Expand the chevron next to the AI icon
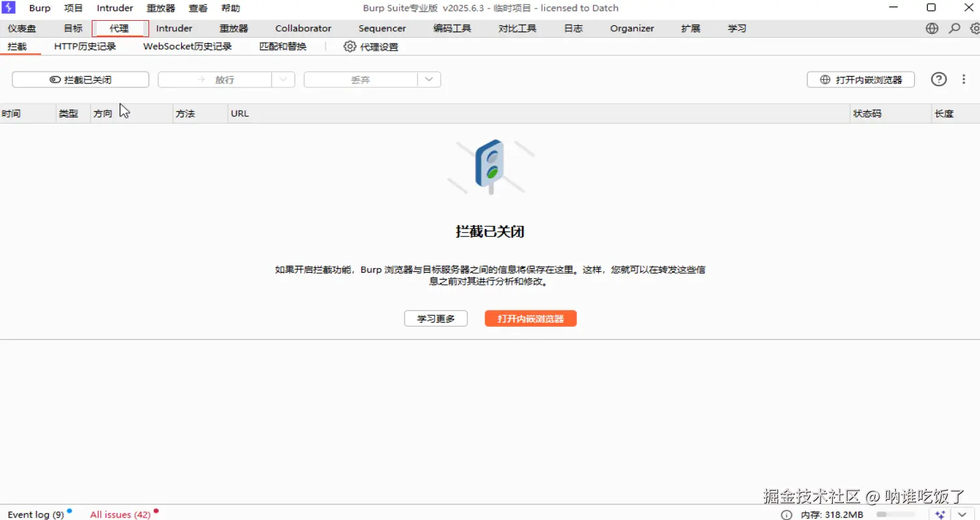Screen dimensions: 980x520 click(x=962, y=515)
